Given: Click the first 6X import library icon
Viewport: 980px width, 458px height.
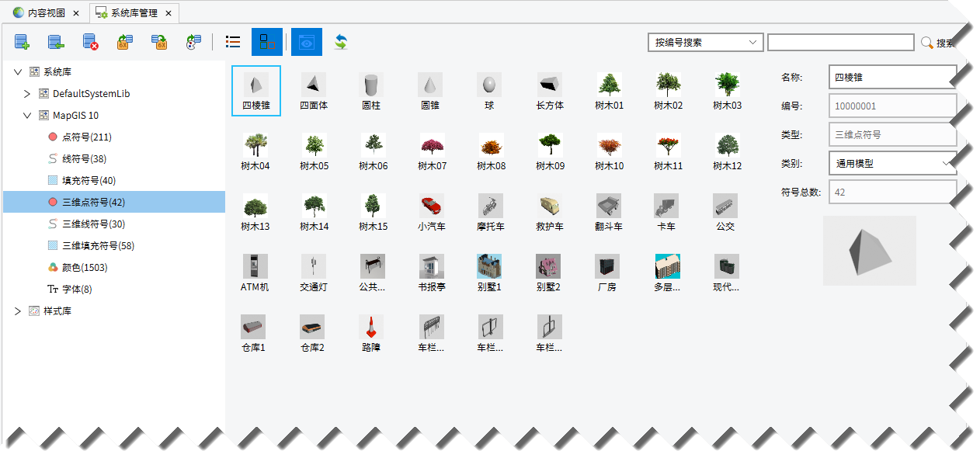Looking at the screenshot, I should click(124, 42).
